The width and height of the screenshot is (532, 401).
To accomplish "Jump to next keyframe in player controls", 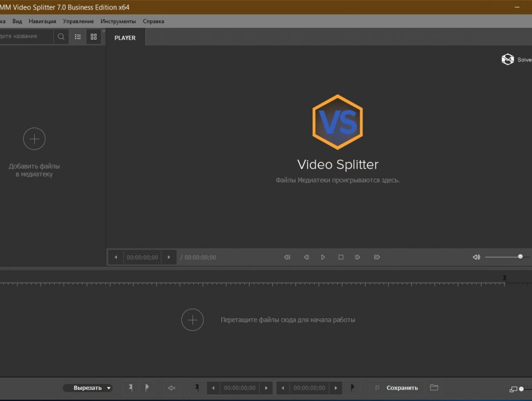I will pos(377,257).
